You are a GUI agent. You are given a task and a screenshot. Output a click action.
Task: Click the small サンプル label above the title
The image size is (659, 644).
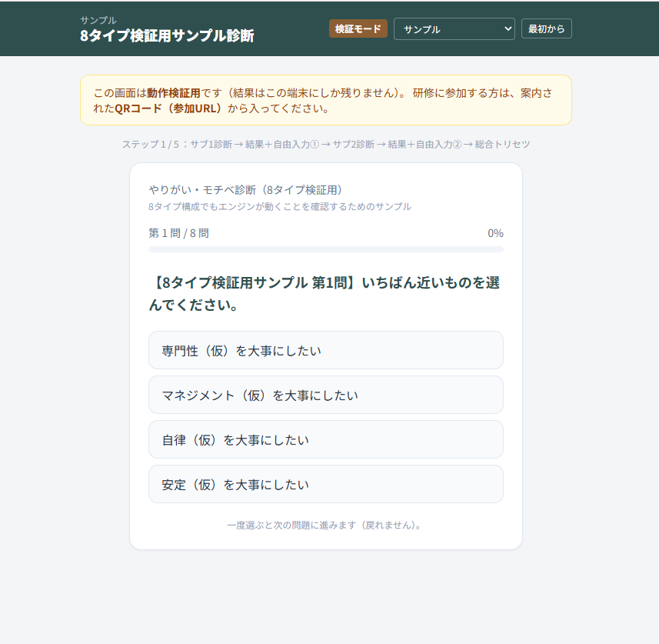tap(98, 20)
